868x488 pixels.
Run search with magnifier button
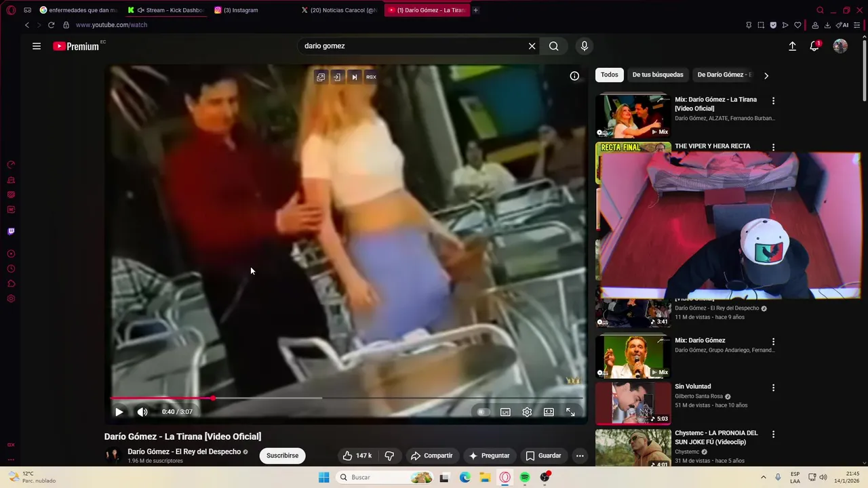pos(554,46)
